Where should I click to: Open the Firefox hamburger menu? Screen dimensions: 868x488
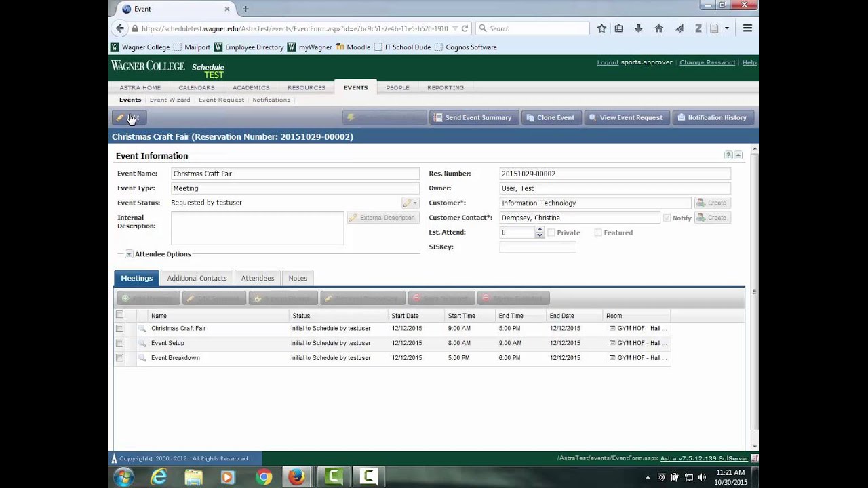pyautogui.click(x=747, y=28)
